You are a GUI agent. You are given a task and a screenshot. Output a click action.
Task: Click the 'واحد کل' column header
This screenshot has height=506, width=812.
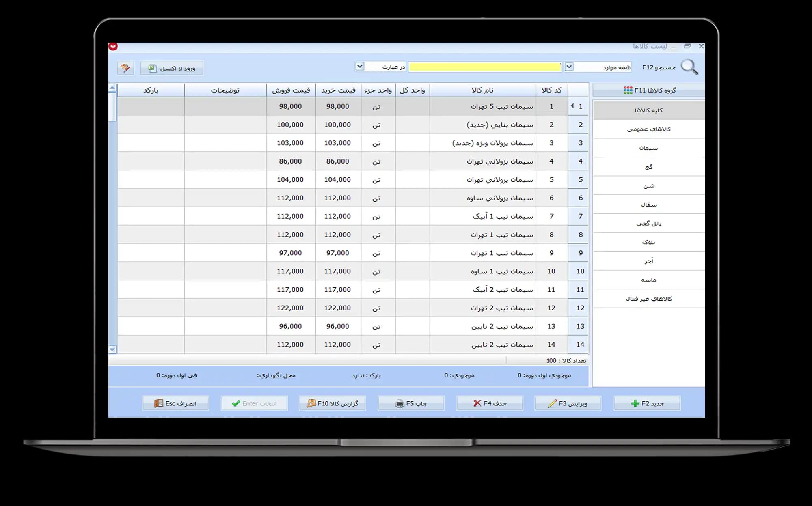tap(412, 90)
